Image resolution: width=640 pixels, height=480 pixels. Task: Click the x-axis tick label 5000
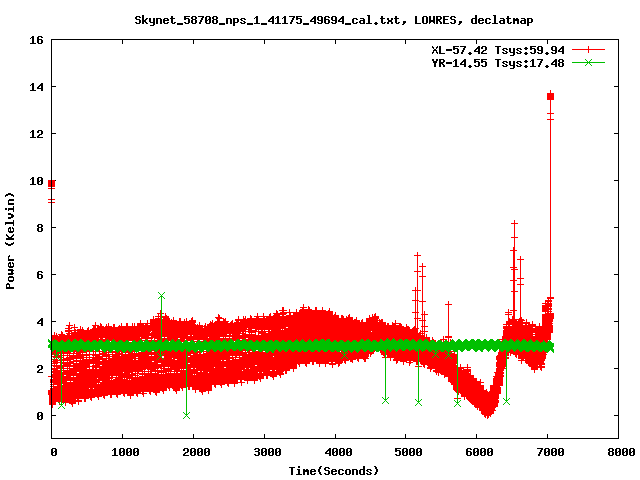point(409,452)
